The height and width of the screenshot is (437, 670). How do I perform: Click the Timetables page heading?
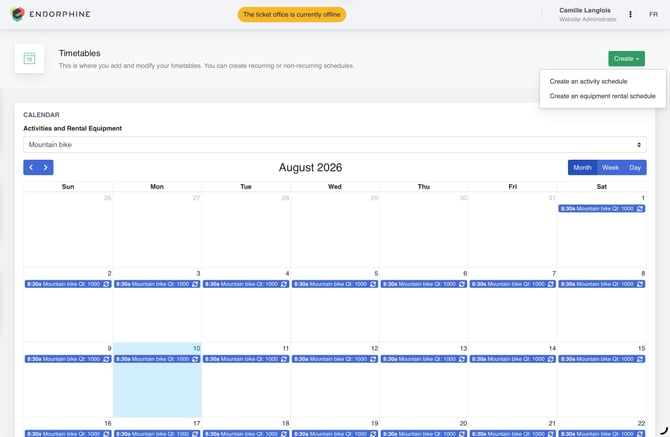pos(79,53)
